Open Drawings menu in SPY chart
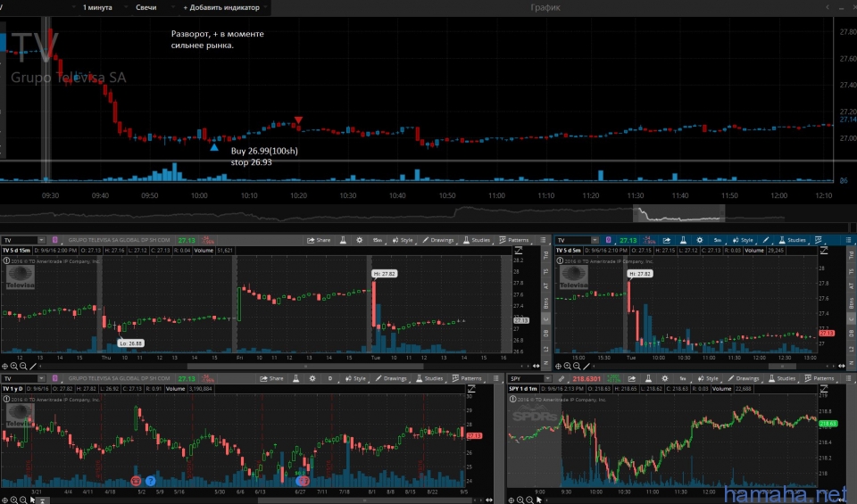857x504 pixels. pyautogui.click(x=744, y=378)
